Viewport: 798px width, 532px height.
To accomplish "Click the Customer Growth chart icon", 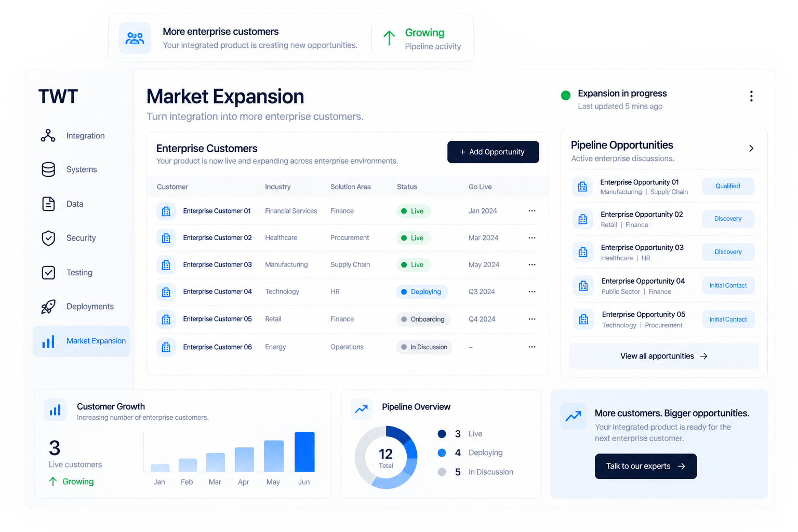I will [x=55, y=410].
